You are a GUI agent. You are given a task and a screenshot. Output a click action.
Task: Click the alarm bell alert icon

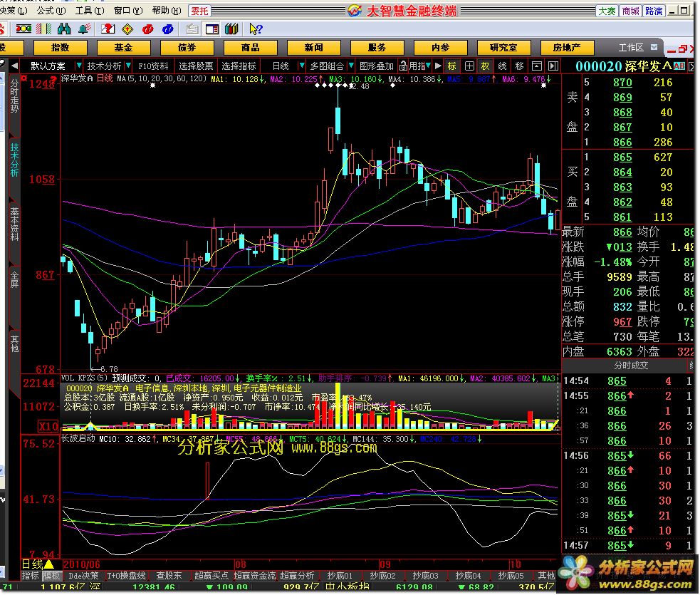coord(84,29)
